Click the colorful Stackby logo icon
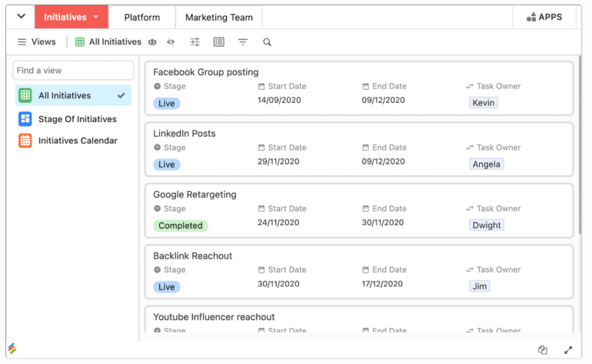The height and width of the screenshot is (364, 592). point(12,349)
